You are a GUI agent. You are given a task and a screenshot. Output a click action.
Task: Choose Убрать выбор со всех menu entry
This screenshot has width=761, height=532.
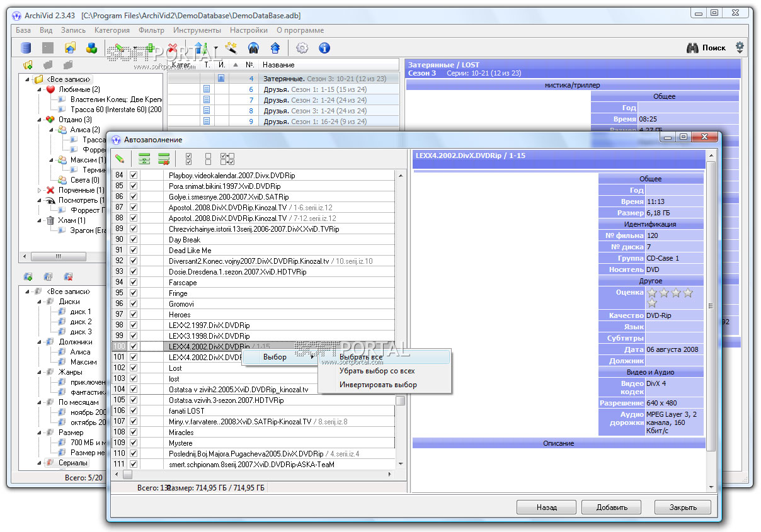[384, 371]
